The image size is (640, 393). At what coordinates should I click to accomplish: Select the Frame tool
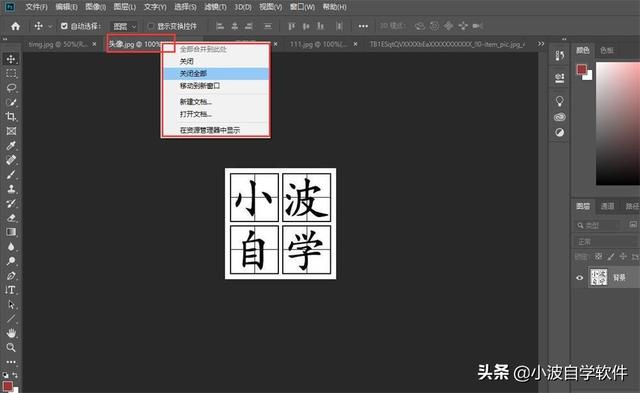pos(11,131)
